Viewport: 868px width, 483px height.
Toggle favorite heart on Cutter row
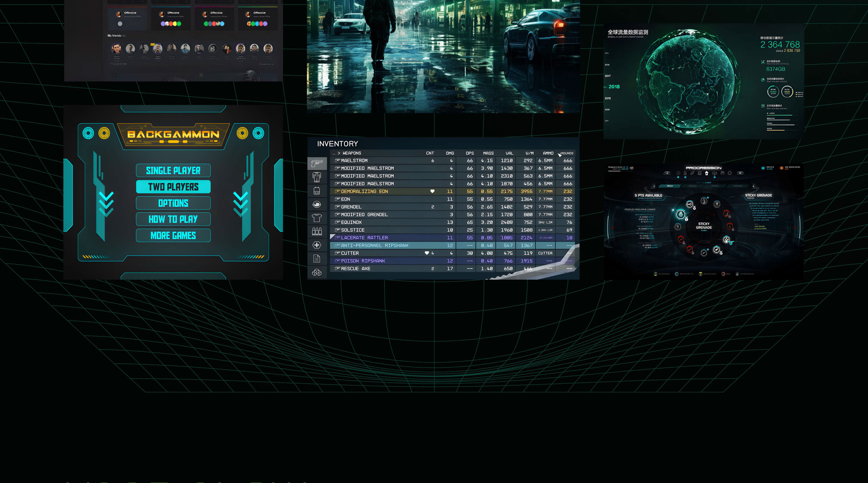(x=426, y=253)
